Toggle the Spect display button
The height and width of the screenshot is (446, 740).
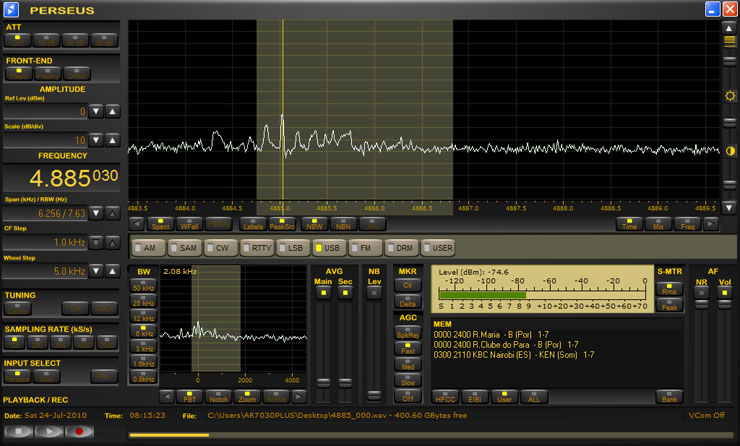tap(160, 224)
